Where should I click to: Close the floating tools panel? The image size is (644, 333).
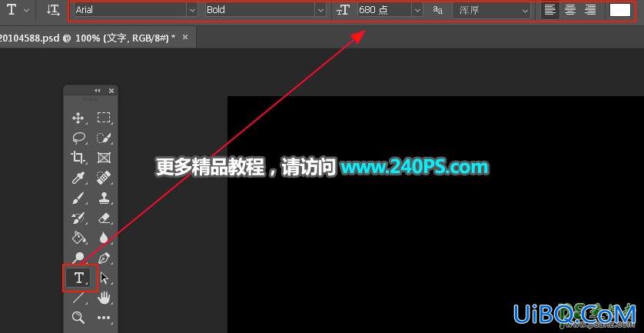point(111,91)
